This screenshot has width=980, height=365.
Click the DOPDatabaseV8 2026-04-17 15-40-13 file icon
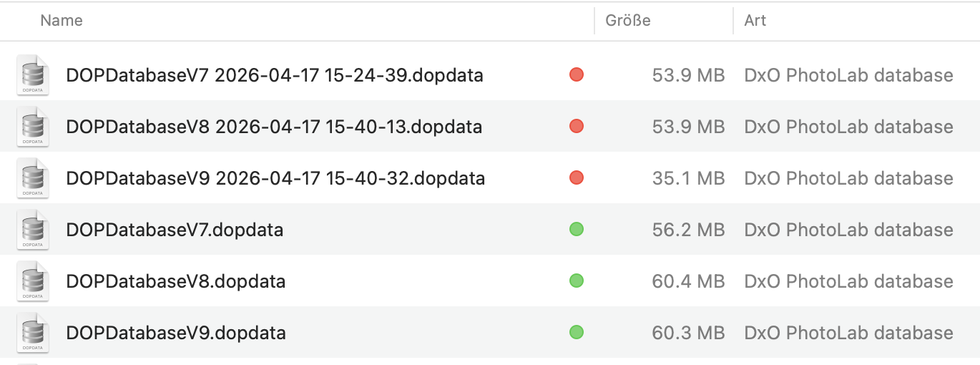click(x=33, y=127)
